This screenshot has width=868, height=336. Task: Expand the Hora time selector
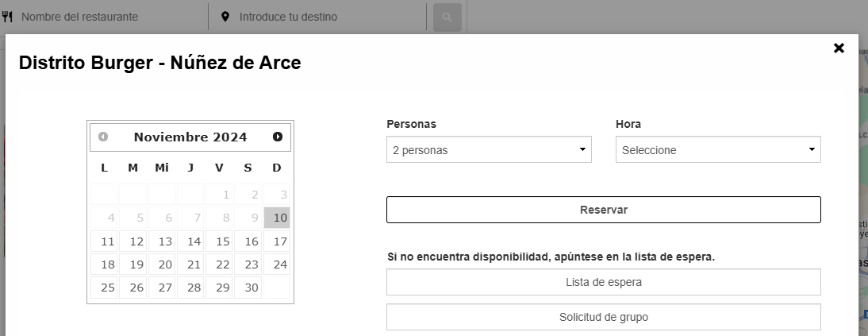[x=718, y=149]
